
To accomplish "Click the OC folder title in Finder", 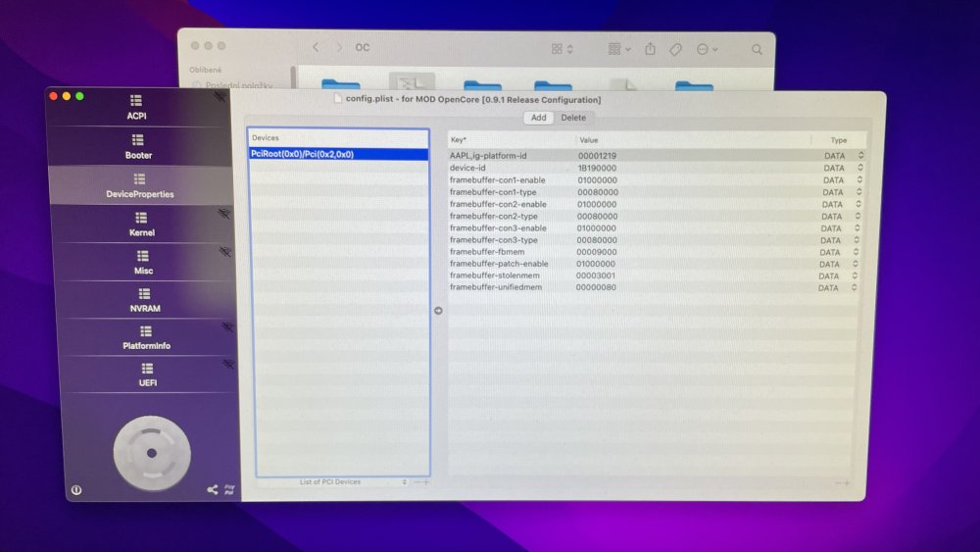I will click(363, 47).
